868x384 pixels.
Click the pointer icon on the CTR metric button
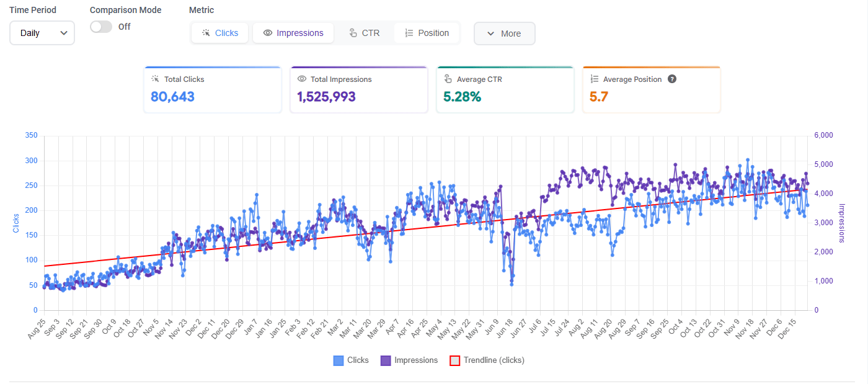tap(353, 33)
